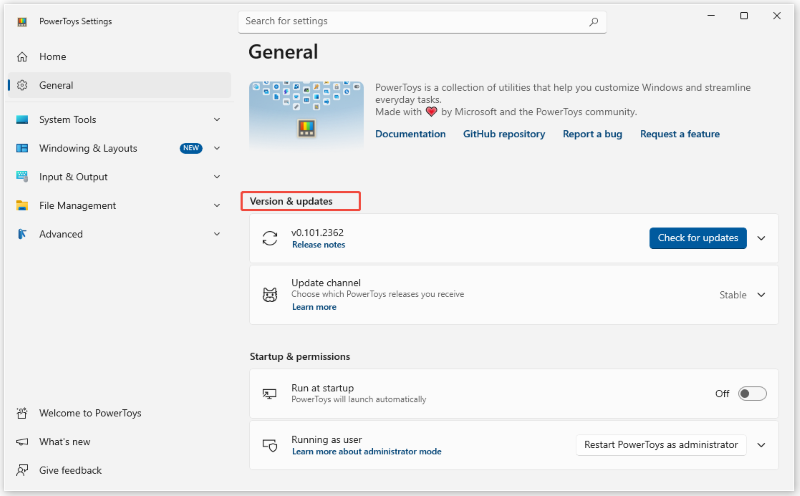Image resolution: width=800 pixels, height=496 pixels.
Task: Click the General page heading
Action: tap(283, 52)
